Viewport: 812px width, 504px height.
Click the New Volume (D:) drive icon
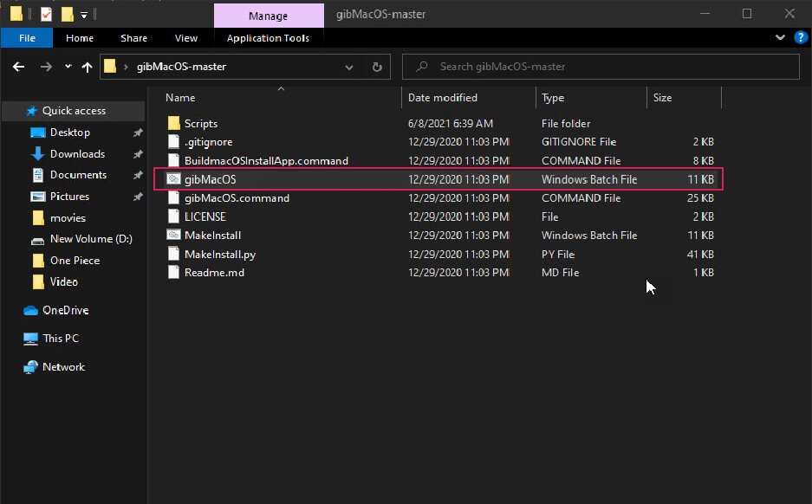38,240
